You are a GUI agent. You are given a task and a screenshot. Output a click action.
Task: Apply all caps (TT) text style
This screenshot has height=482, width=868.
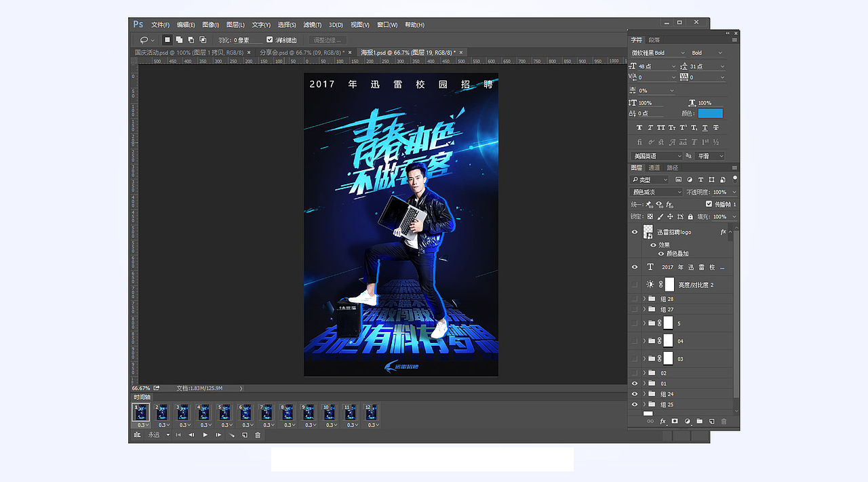(661, 127)
